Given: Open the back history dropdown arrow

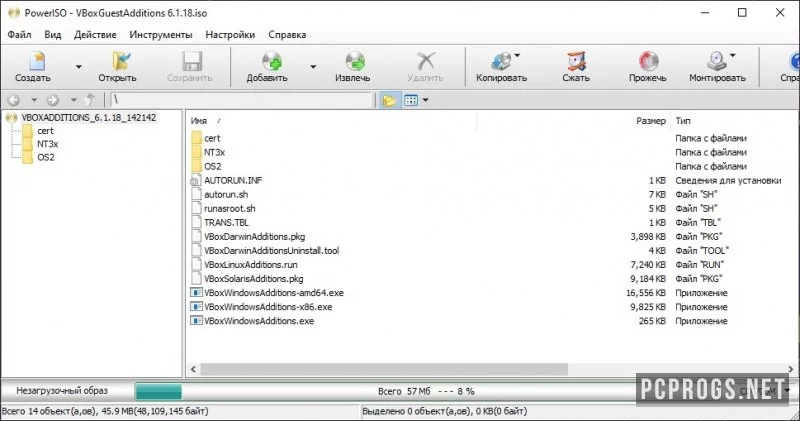Looking at the screenshot, I should pyautogui.click(x=34, y=100).
